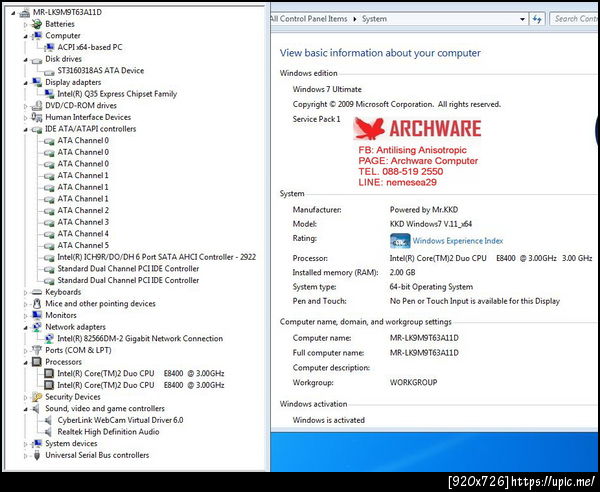Click the Intel Q35 Express Chipset display icon

click(49, 94)
